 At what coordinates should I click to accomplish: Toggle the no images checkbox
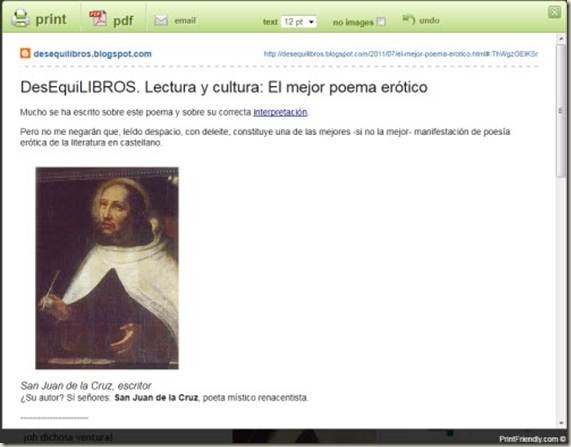pyautogui.click(x=381, y=21)
